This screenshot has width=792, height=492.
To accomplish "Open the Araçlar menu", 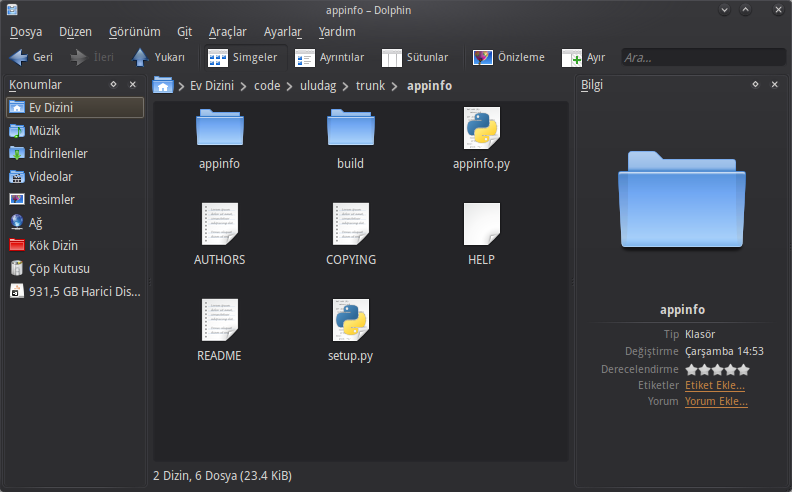I will pyautogui.click(x=227, y=32).
